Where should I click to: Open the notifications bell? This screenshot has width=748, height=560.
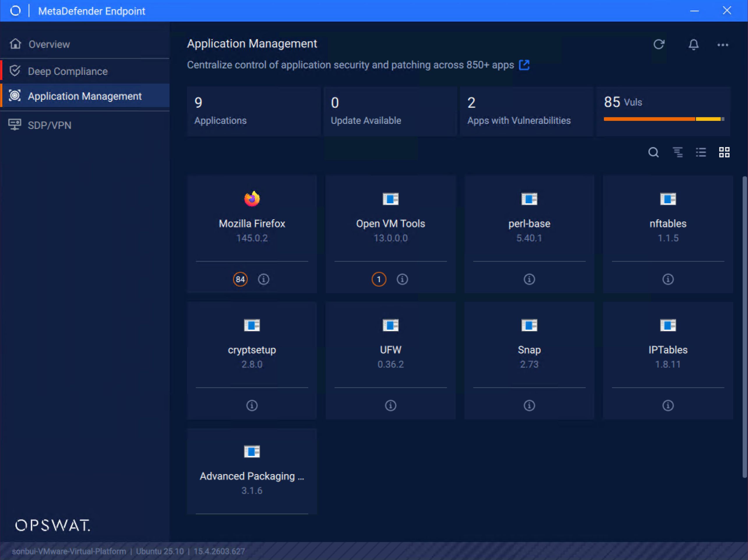[x=693, y=44]
